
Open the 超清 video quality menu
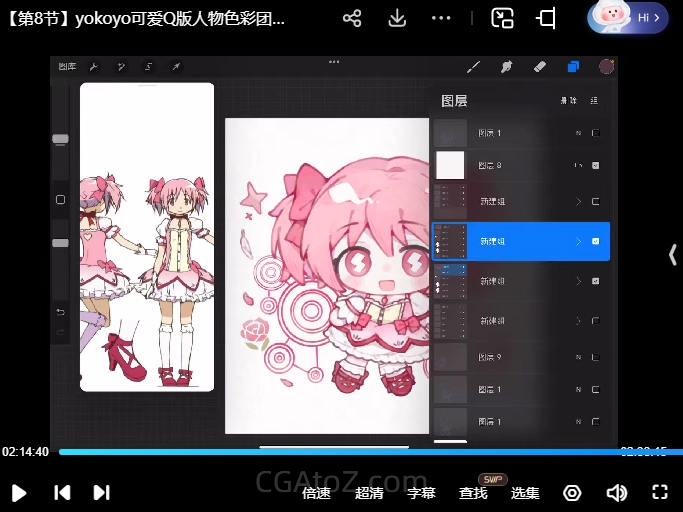369,492
